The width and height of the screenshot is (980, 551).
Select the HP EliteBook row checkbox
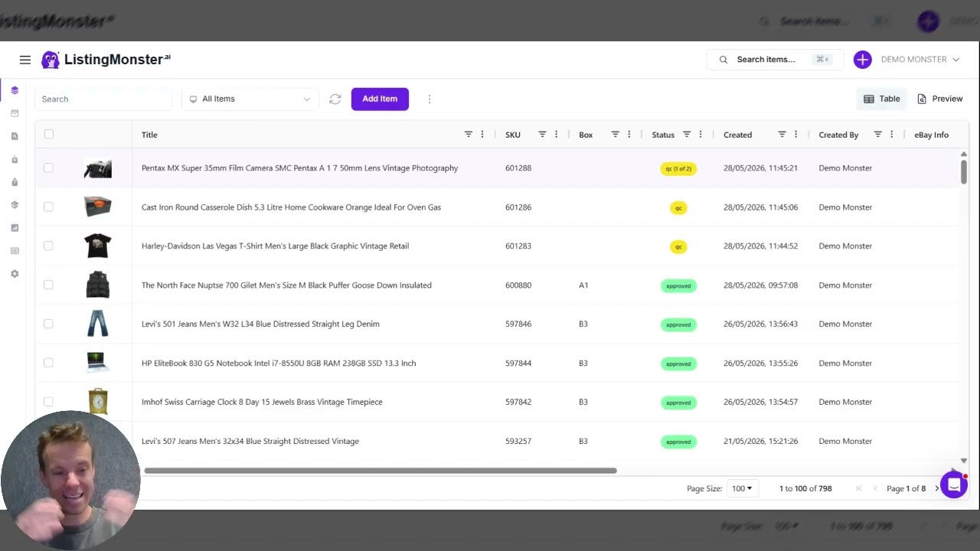[48, 364]
